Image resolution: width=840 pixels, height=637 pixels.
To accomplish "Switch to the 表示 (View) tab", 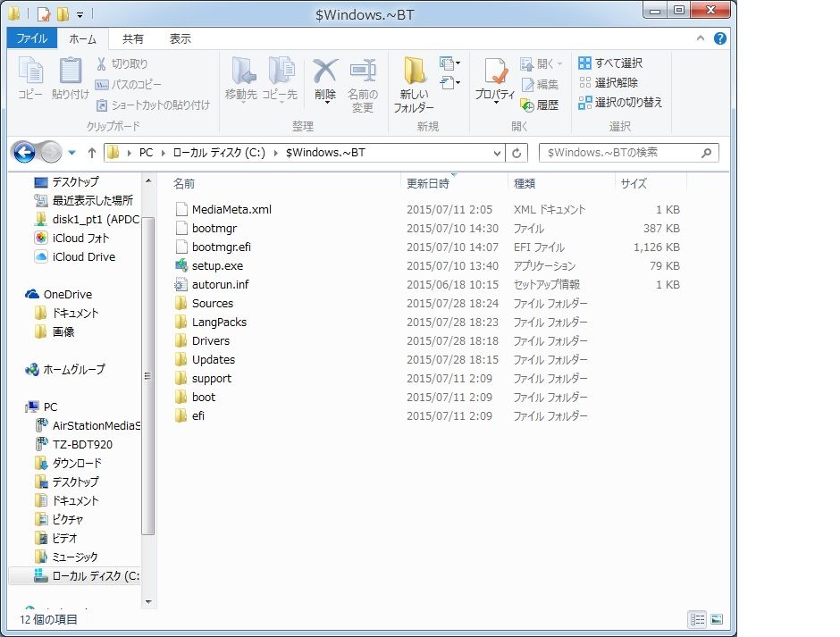I will pyautogui.click(x=180, y=38).
